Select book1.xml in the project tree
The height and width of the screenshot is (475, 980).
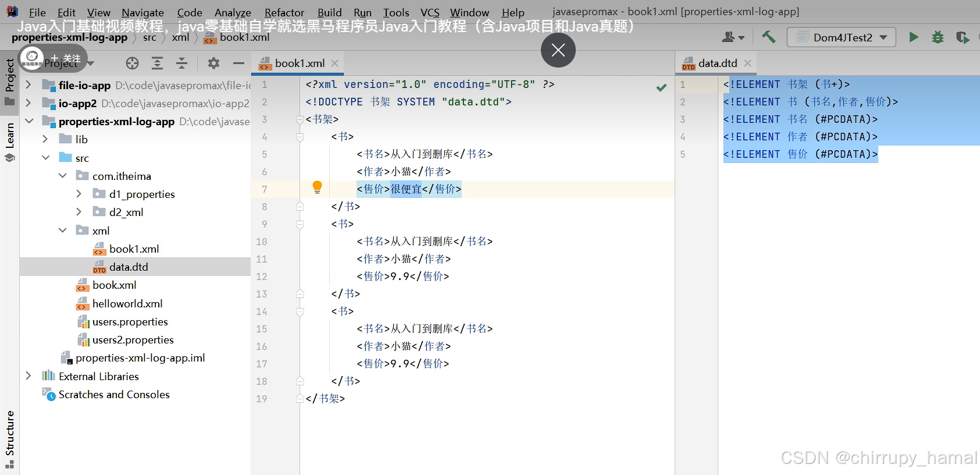134,249
